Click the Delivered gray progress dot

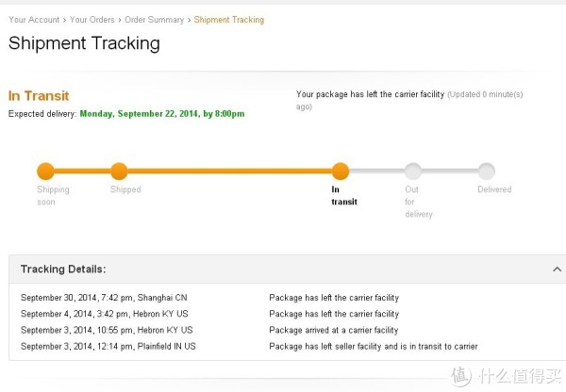point(486,171)
